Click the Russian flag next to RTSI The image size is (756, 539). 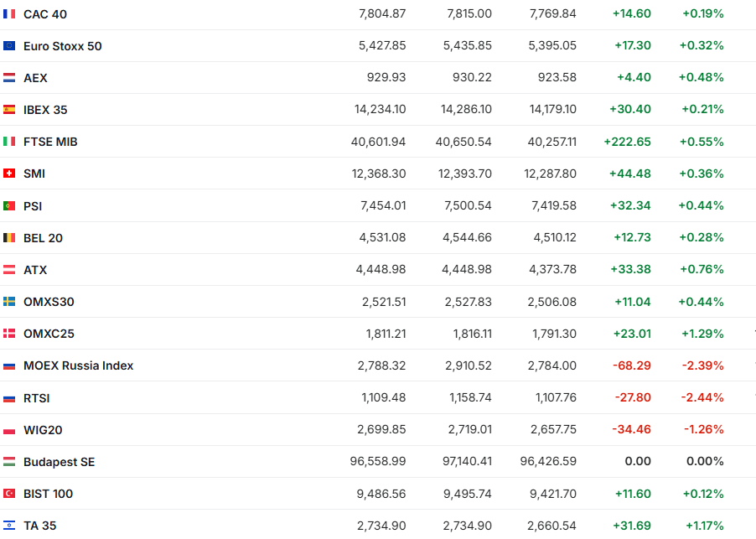click(x=9, y=398)
